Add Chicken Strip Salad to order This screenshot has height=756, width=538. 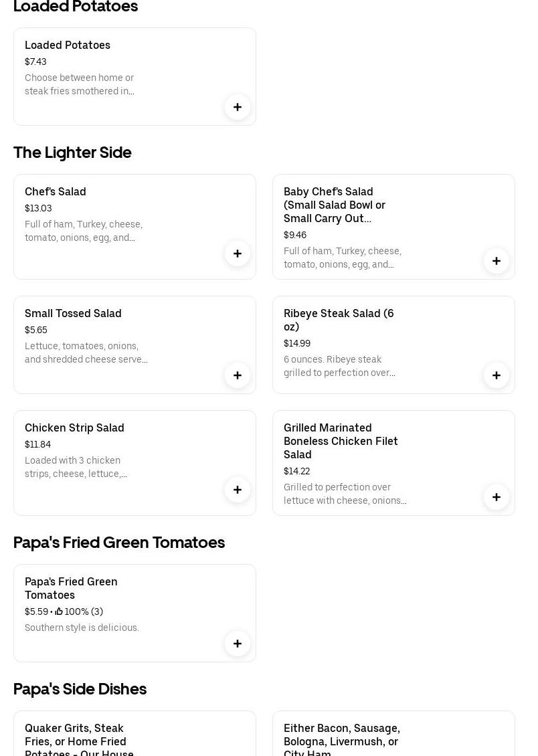(x=238, y=490)
